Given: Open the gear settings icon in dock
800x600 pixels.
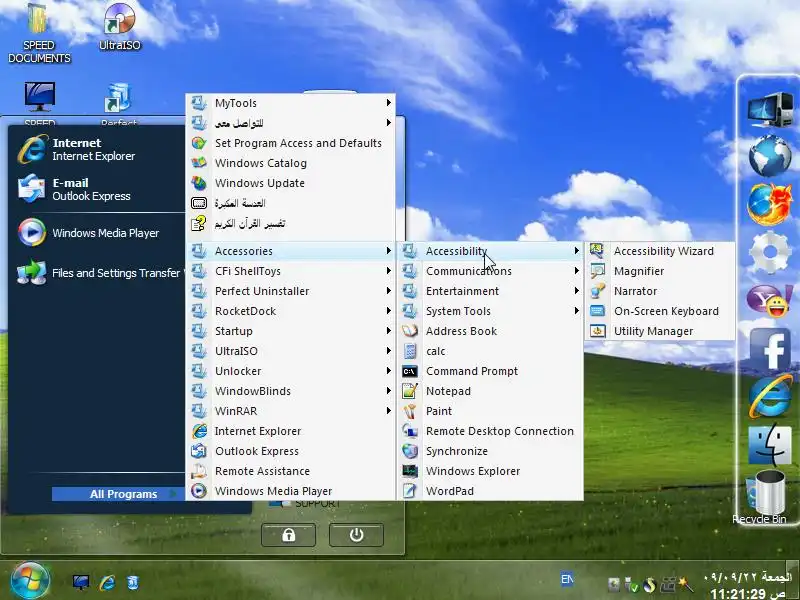Looking at the screenshot, I should pos(770,252).
